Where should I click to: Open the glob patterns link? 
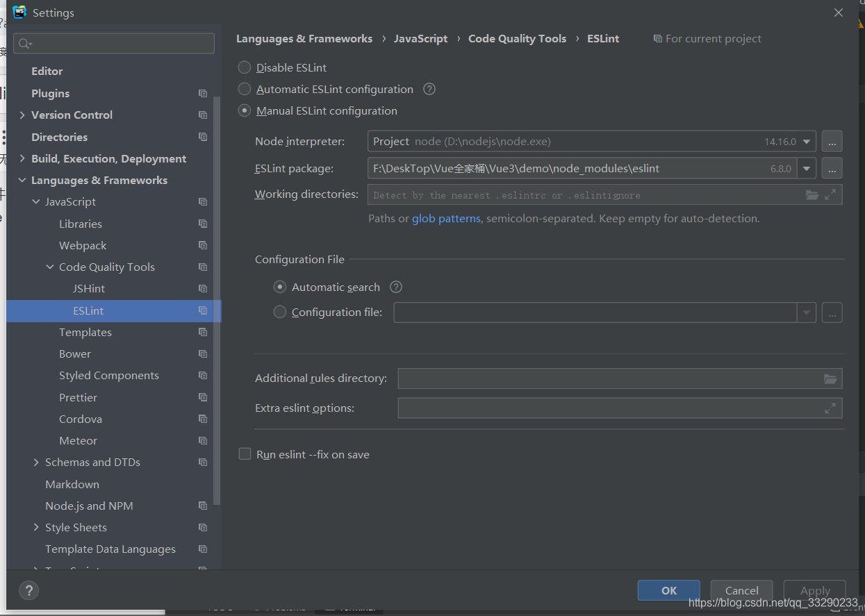click(446, 218)
